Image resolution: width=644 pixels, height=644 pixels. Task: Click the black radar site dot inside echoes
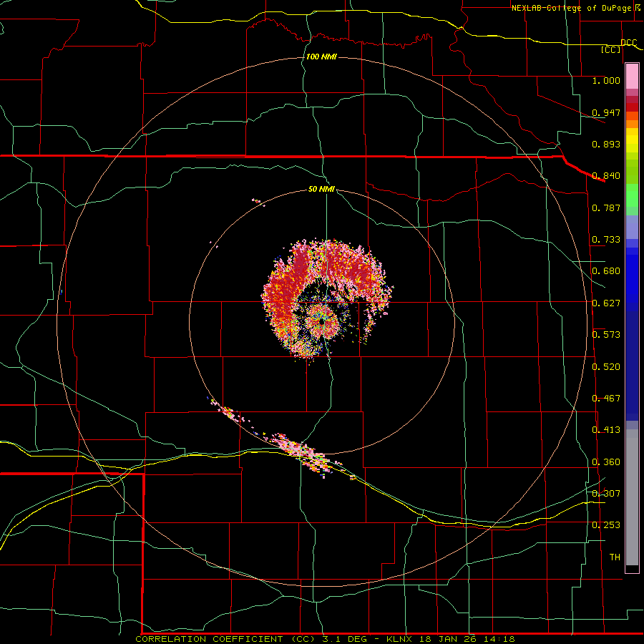[x=321, y=323]
